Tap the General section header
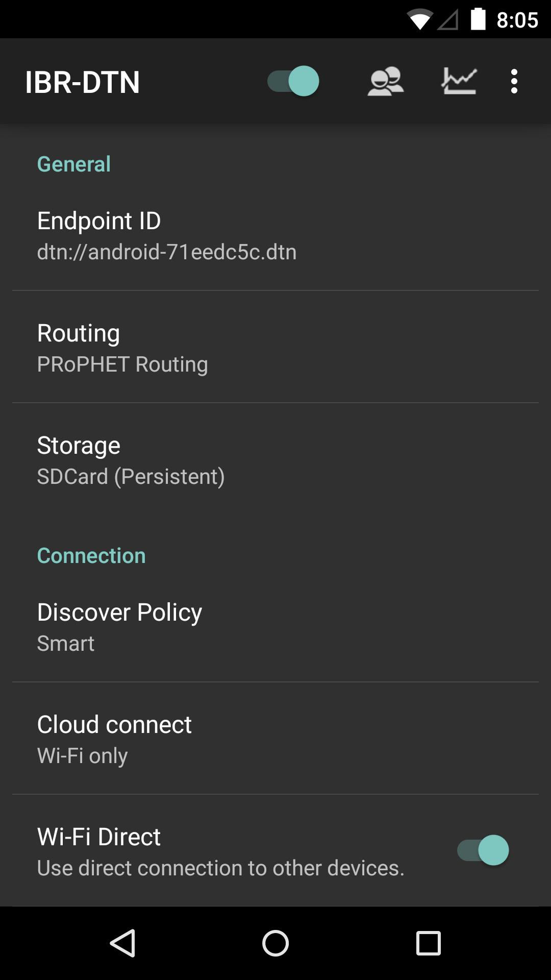Image resolution: width=551 pixels, height=980 pixels. pyautogui.click(x=74, y=164)
